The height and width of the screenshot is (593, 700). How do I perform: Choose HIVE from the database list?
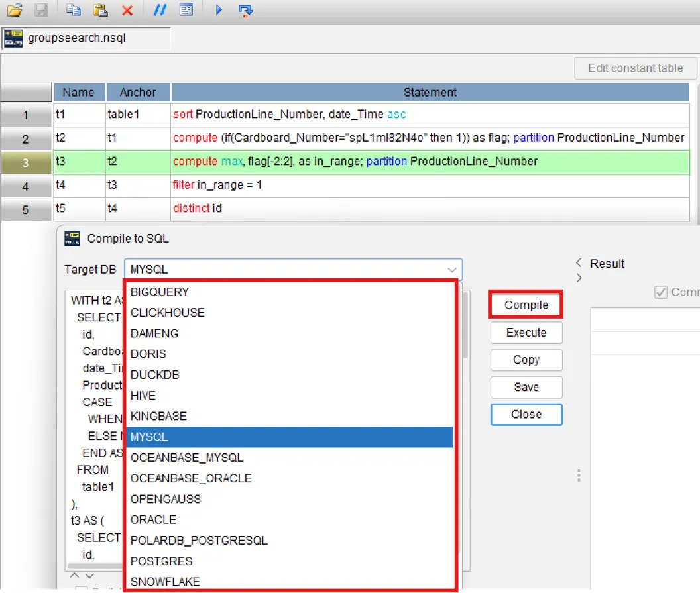pyautogui.click(x=290, y=396)
